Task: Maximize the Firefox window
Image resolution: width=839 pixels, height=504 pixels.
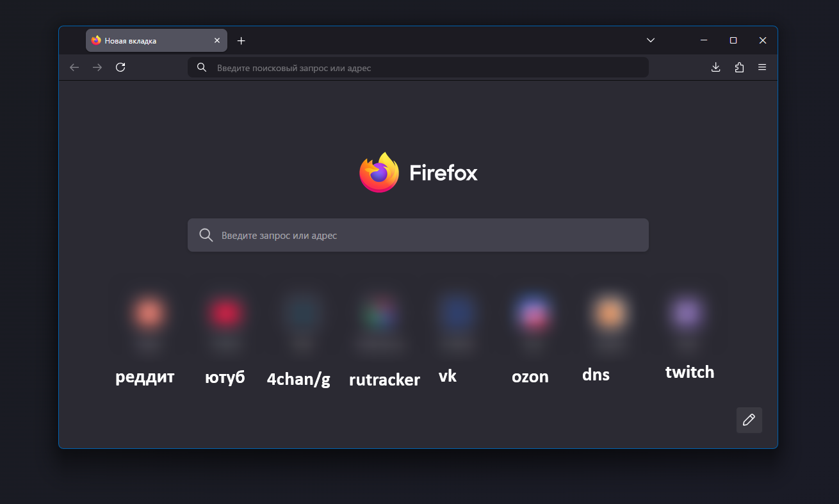Action: click(733, 40)
